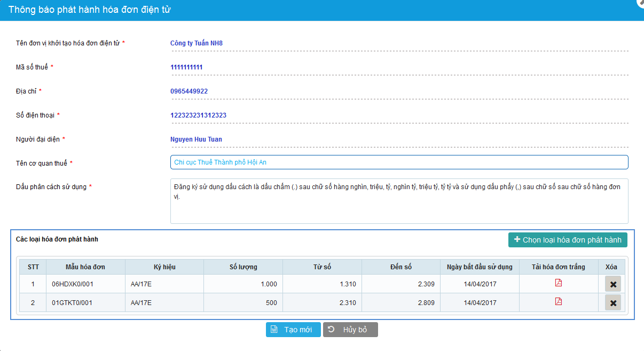This screenshot has width=644, height=351.
Task: Click representative name 'Nguyen Huu Tuan'
Action: coord(196,139)
